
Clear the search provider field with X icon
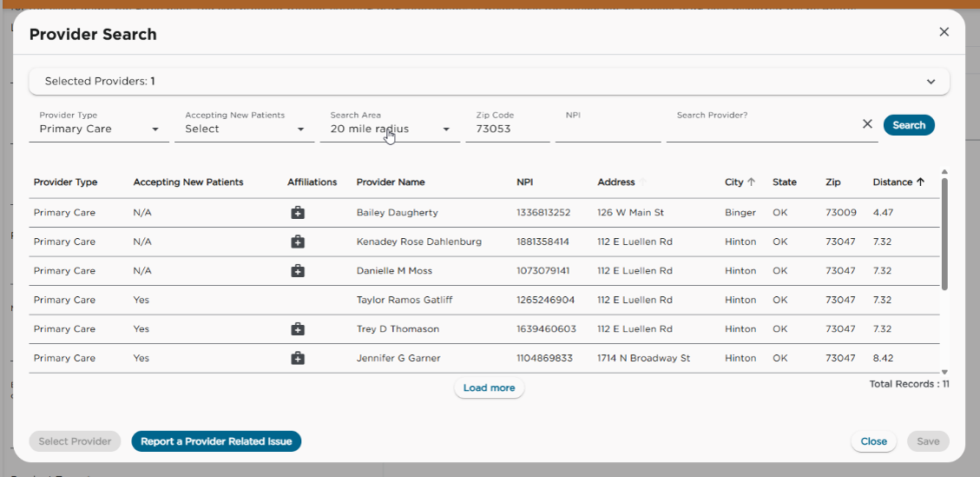click(867, 124)
